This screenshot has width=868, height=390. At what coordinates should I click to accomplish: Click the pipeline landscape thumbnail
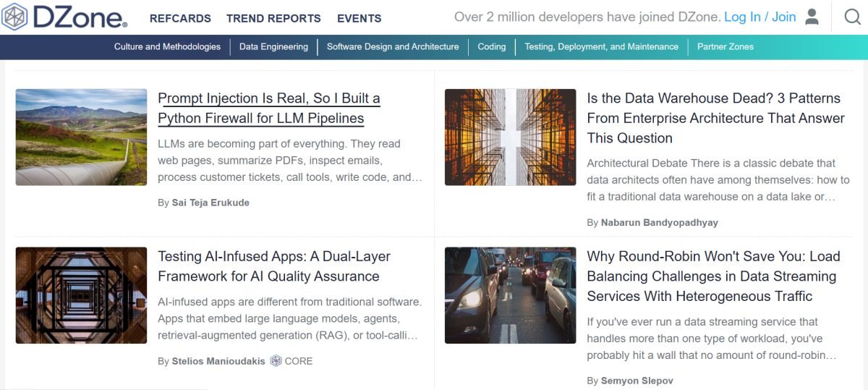(81, 137)
